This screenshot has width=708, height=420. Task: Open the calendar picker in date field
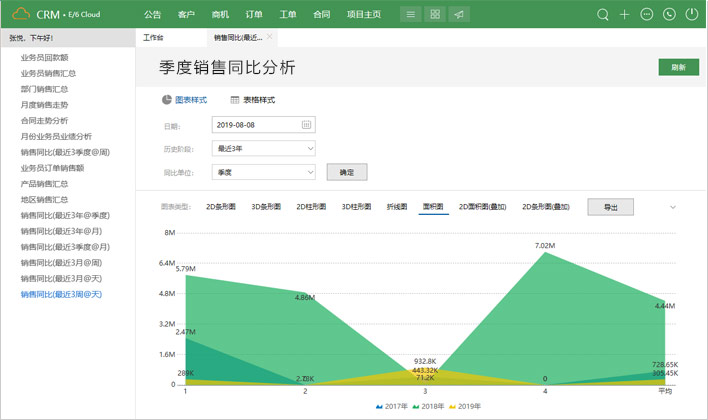click(x=307, y=124)
